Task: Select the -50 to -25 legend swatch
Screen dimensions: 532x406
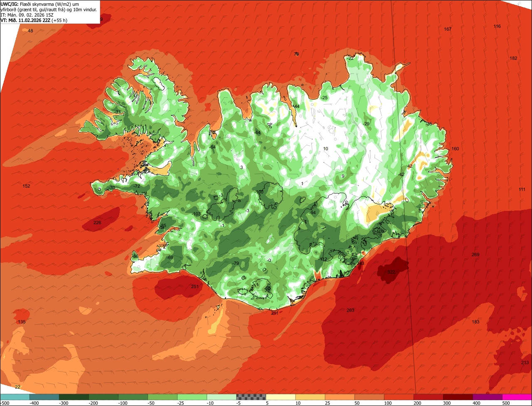Action: click(163, 397)
